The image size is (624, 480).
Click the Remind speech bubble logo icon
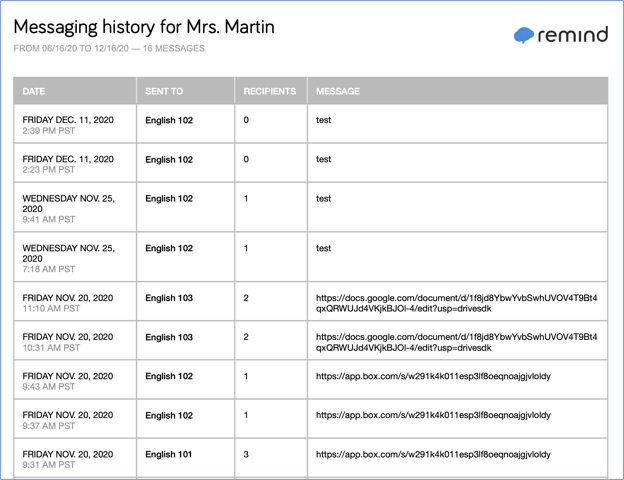(x=524, y=36)
